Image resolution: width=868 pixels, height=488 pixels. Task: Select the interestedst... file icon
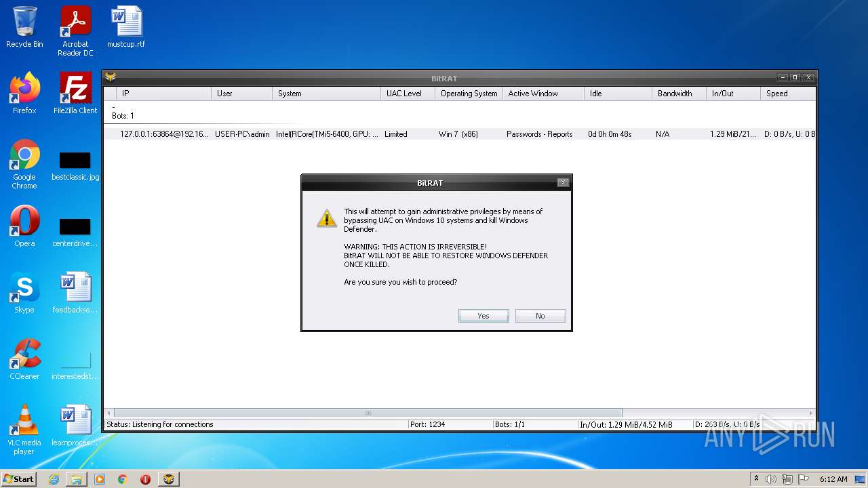75,366
